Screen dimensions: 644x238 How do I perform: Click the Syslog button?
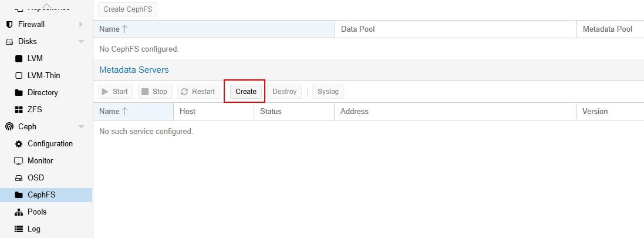click(x=328, y=92)
